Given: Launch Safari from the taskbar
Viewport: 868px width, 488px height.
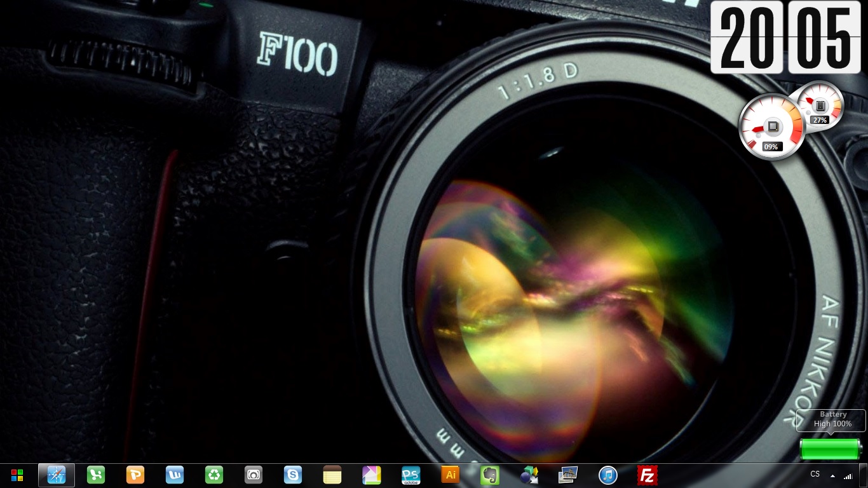Looking at the screenshot, I should pos(57,475).
